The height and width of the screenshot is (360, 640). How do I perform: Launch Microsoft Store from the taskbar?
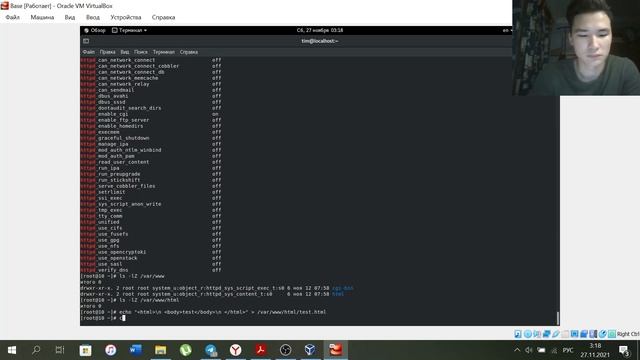tap(85, 350)
